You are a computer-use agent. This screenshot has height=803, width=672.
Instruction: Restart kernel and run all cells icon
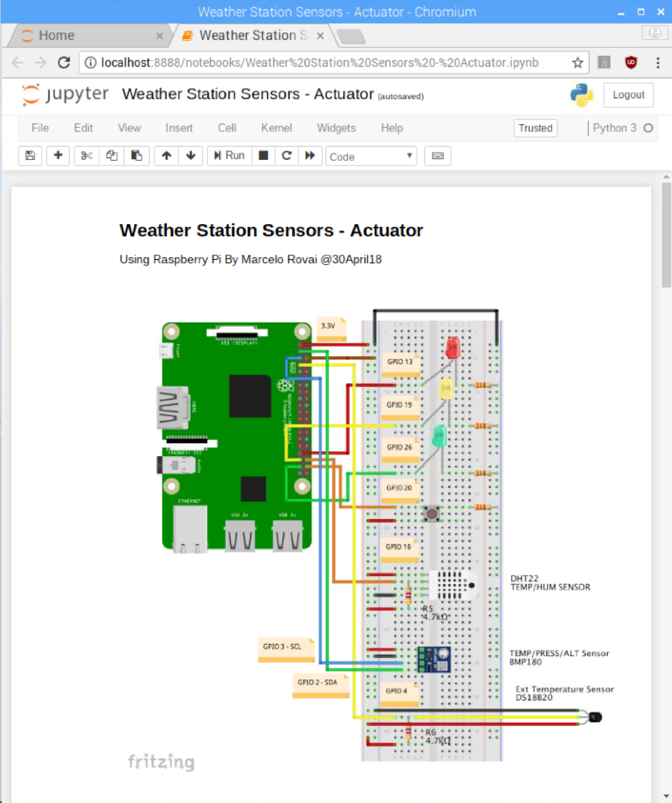[310, 156]
